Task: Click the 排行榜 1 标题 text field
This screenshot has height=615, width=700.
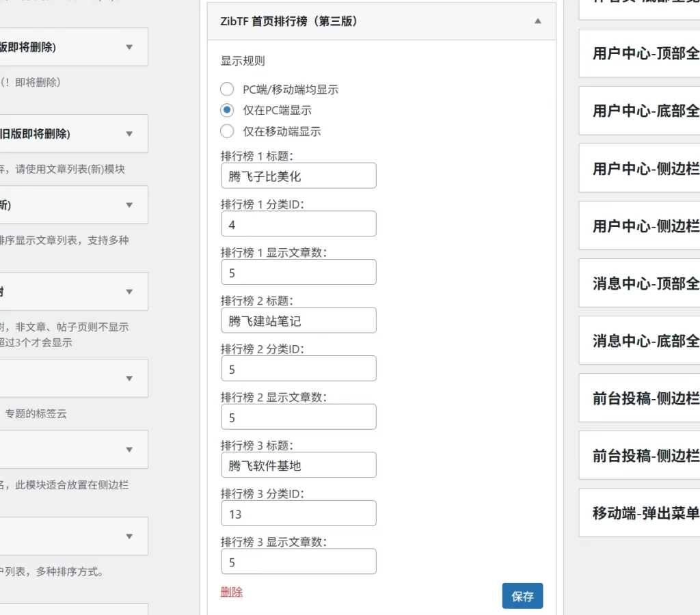Action: pyautogui.click(x=299, y=176)
